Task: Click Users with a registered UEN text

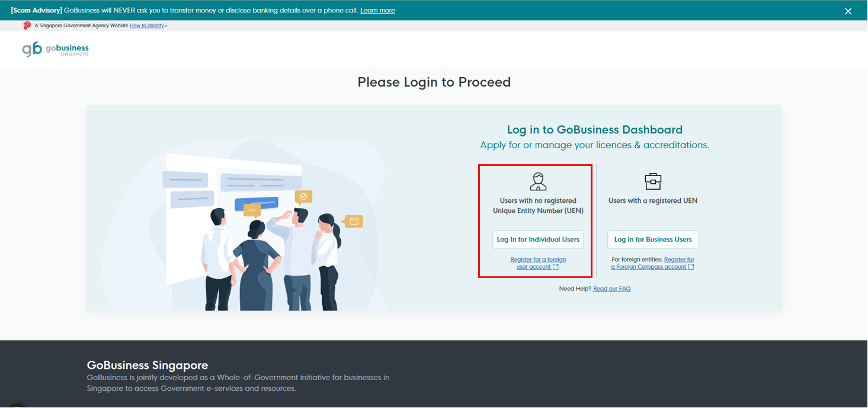Action: 653,200
